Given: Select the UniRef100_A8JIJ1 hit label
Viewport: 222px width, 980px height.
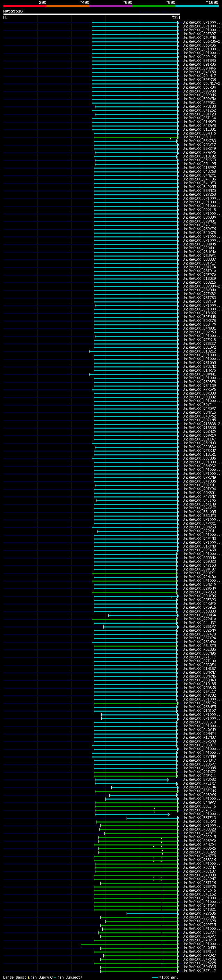Looking at the screenshot, I should [x=199, y=137].
